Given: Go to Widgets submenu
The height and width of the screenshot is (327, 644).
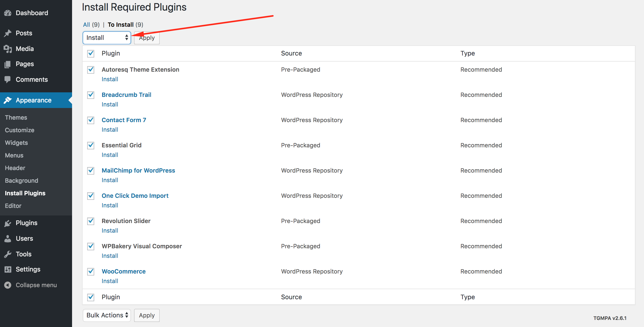Looking at the screenshot, I should (16, 143).
